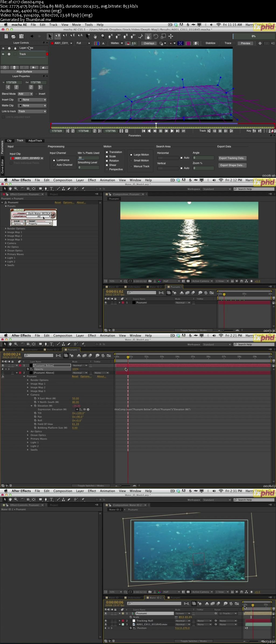Click the stop button in mocha transport

click(x=161, y=131)
